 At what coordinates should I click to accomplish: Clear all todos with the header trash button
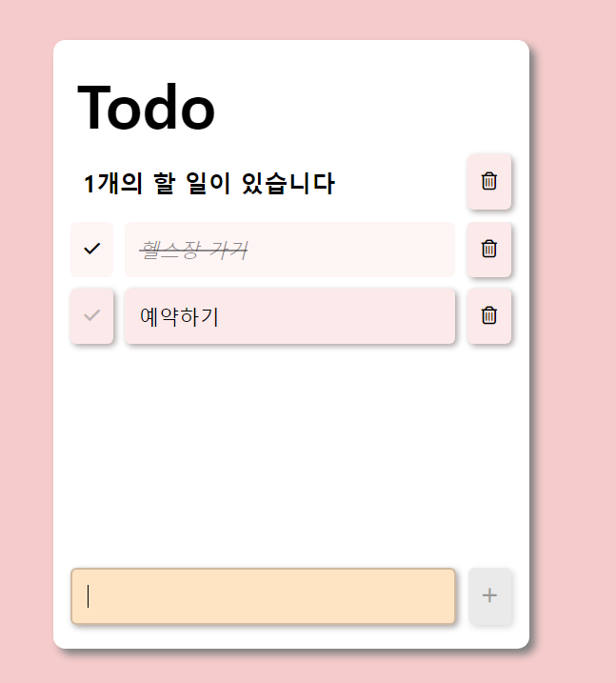(488, 182)
